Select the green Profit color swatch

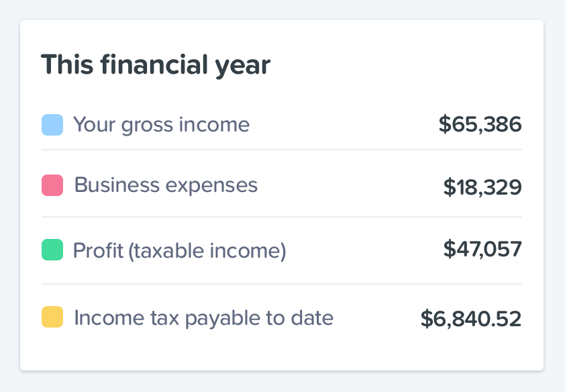coord(52,250)
